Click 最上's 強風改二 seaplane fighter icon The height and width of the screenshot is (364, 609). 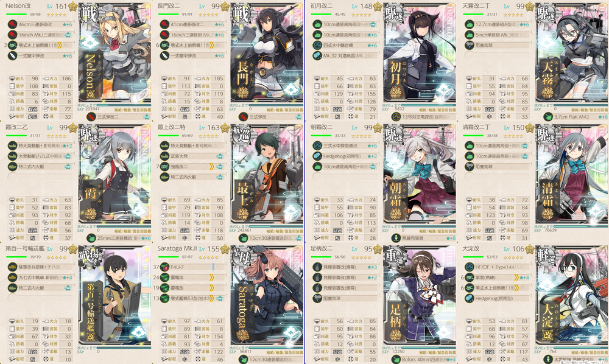[164, 167]
